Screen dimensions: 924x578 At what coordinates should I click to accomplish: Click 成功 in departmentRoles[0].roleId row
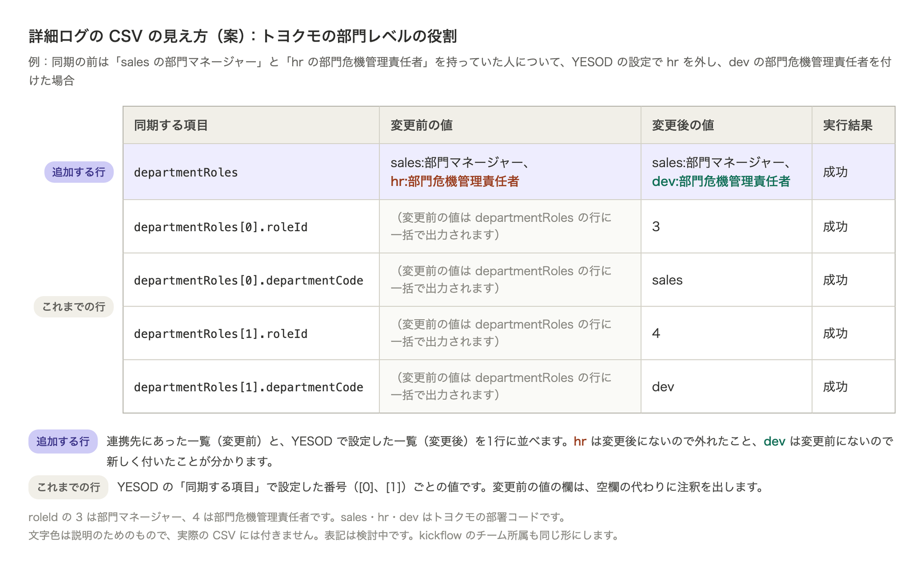pos(835,226)
